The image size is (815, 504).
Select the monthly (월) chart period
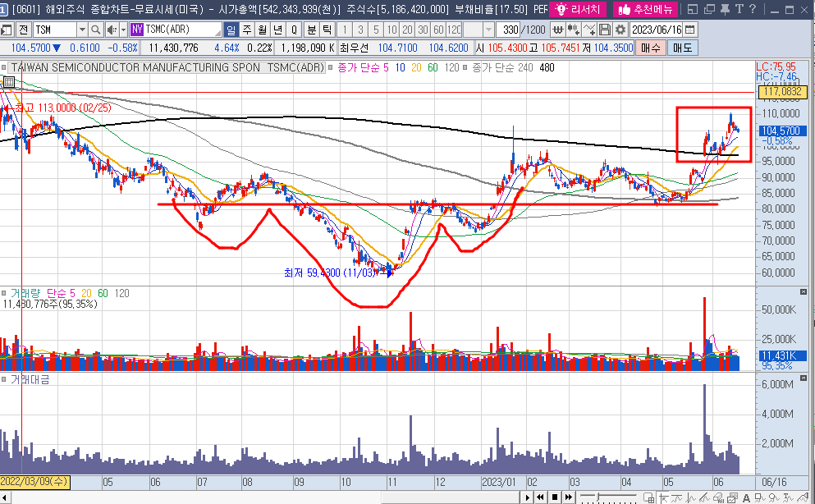pos(262,30)
